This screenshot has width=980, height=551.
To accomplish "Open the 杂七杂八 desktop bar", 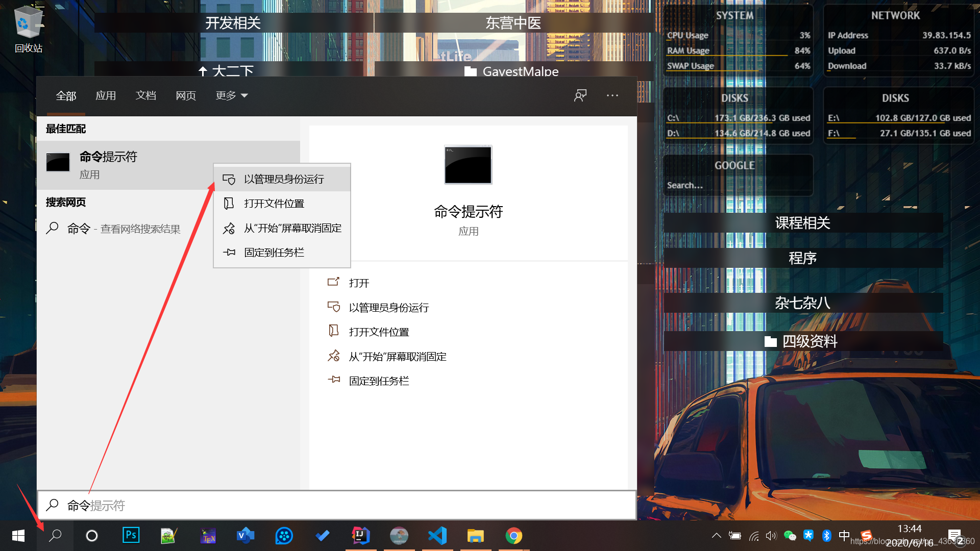I will (x=803, y=303).
